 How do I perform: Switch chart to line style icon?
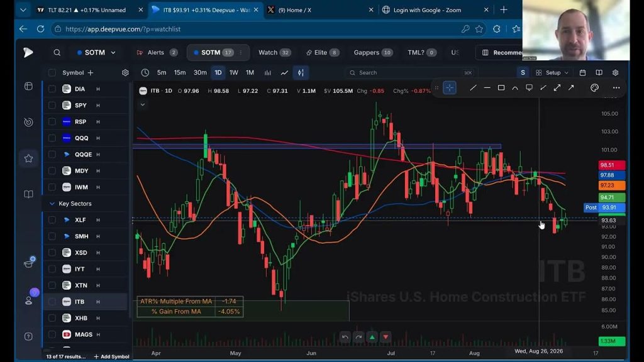click(x=284, y=73)
